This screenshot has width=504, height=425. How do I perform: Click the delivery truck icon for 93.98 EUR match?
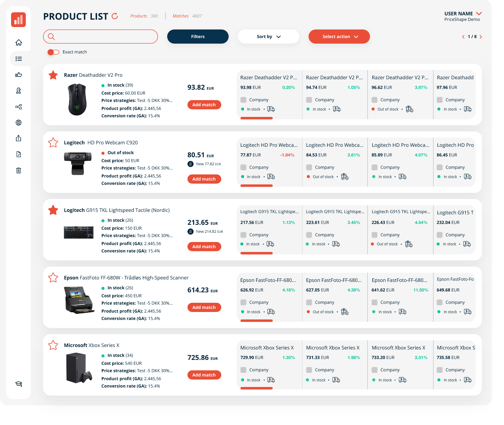tap(271, 109)
